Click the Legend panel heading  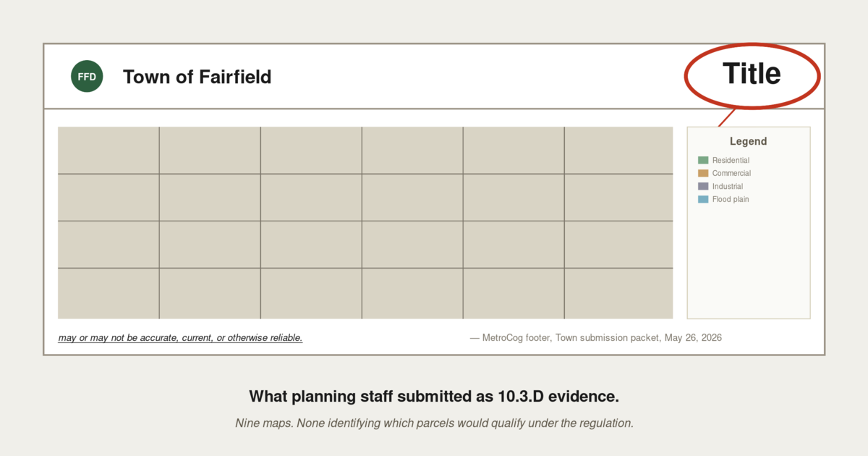[x=748, y=142]
